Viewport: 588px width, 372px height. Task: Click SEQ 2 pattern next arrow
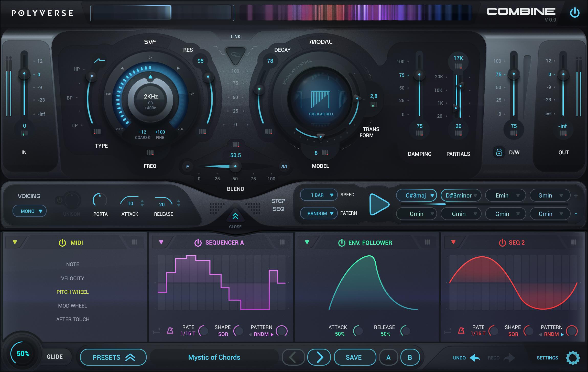(562, 334)
